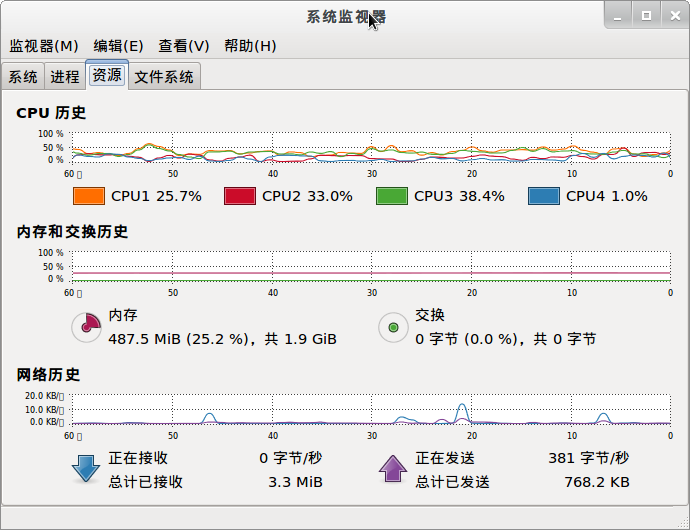690x530 pixels.
Task: Select the 资源 tab
Action: (x=107, y=75)
